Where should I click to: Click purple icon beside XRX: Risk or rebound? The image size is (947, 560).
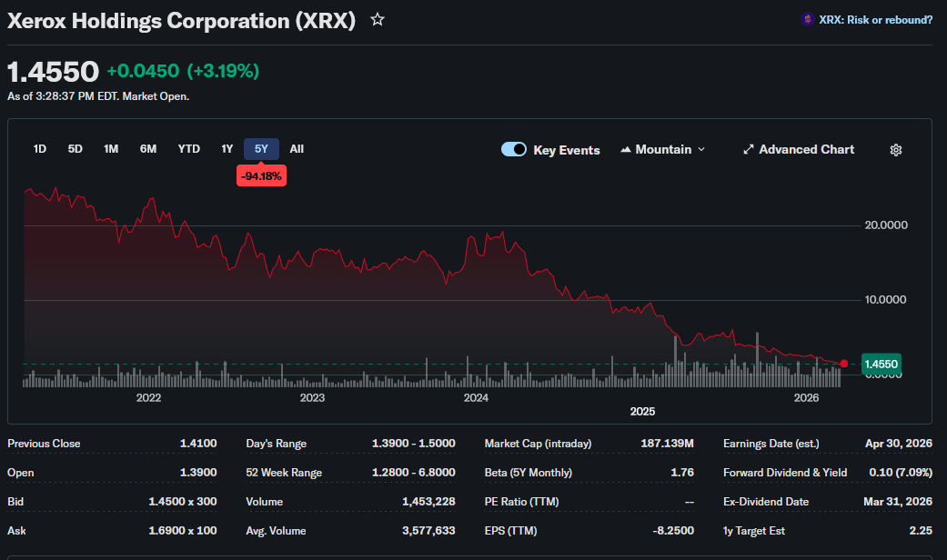tap(808, 20)
